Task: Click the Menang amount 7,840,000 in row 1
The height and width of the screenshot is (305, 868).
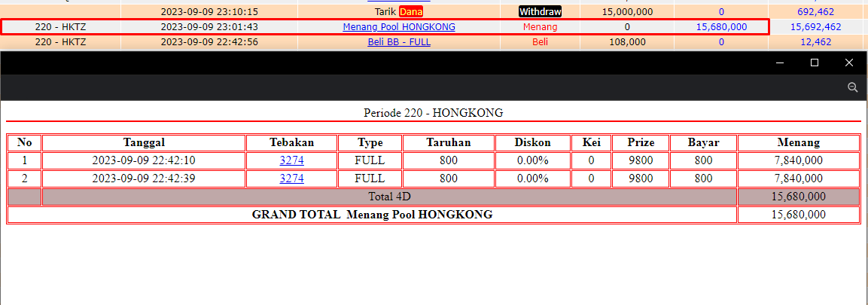Action: (x=798, y=160)
